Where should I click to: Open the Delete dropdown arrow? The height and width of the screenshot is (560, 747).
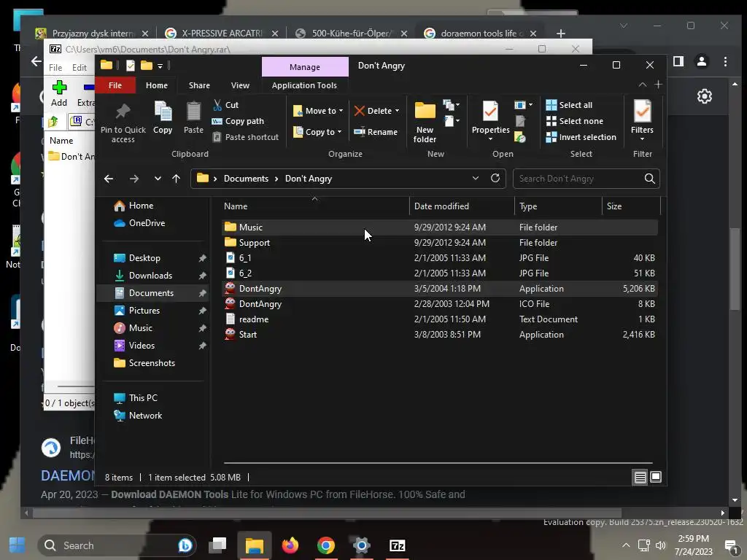click(x=397, y=111)
